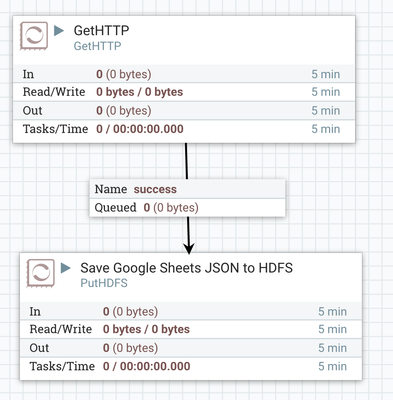Click the Read/Write row of GetHTTP
The width and height of the screenshot is (393, 400).
pos(184,92)
